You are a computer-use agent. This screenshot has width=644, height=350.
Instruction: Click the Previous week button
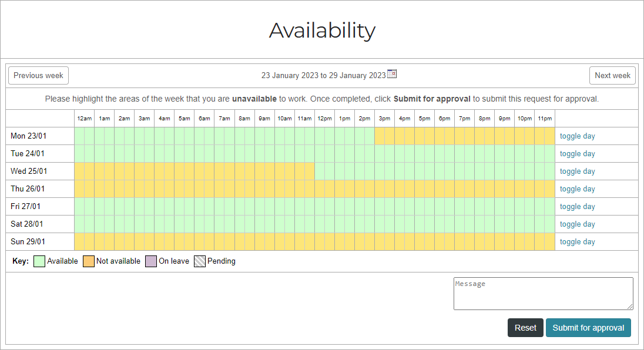(38, 75)
